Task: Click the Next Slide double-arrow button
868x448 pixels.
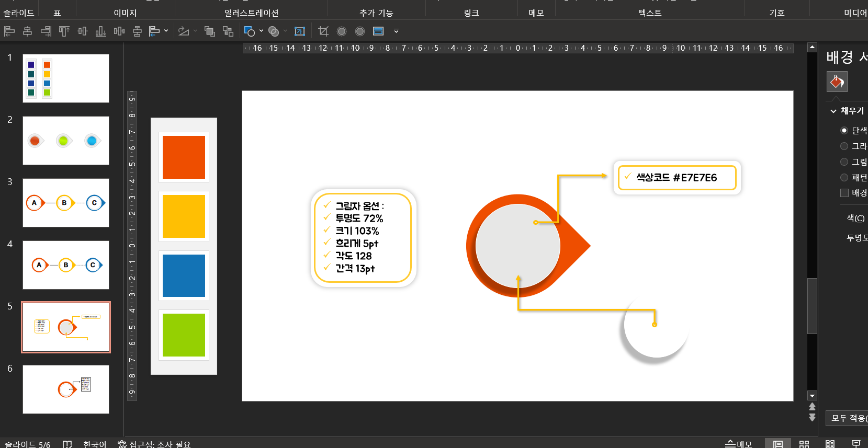Action: 812,417
